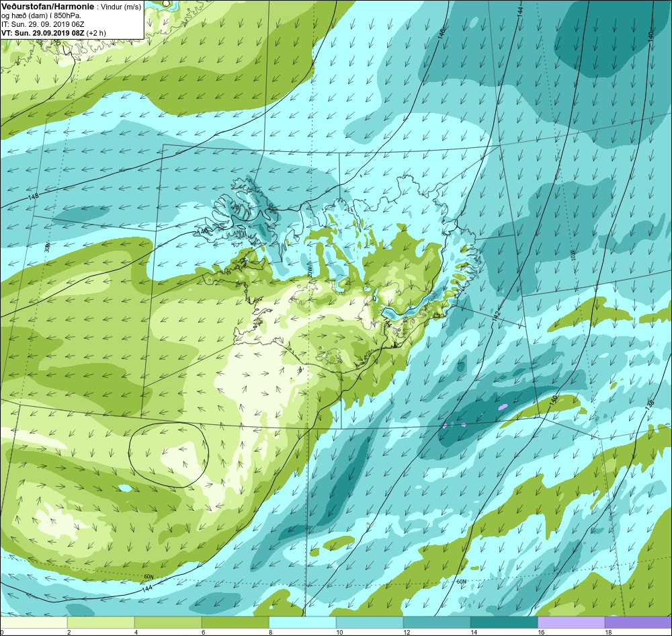Click the 4–6 m/s green legend swatch

[168, 623]
